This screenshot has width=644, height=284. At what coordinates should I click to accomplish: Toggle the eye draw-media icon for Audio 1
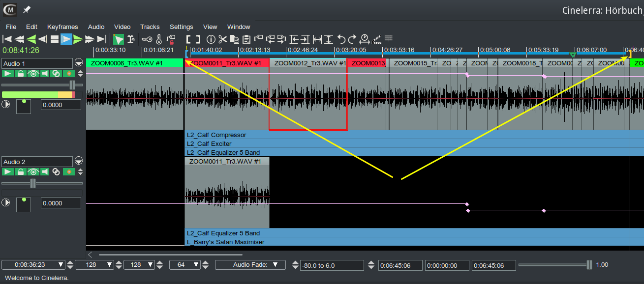tap(33, 74)
